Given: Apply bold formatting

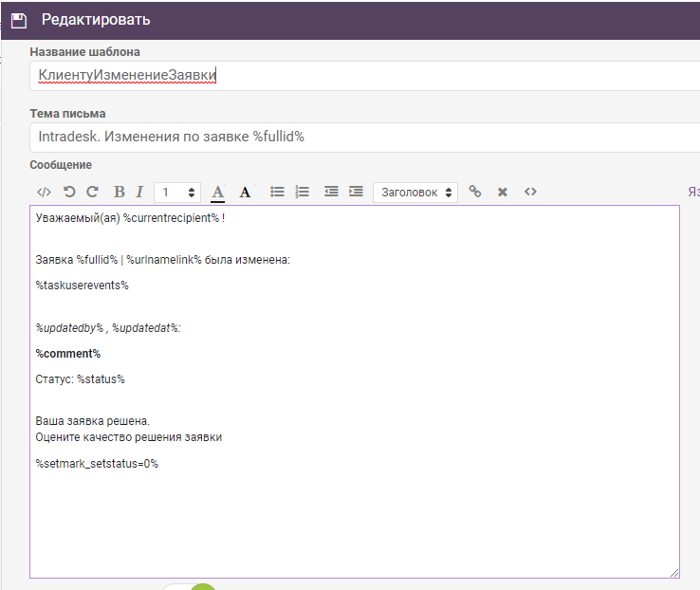Looking at the screenshot, I should coord(120,192).
